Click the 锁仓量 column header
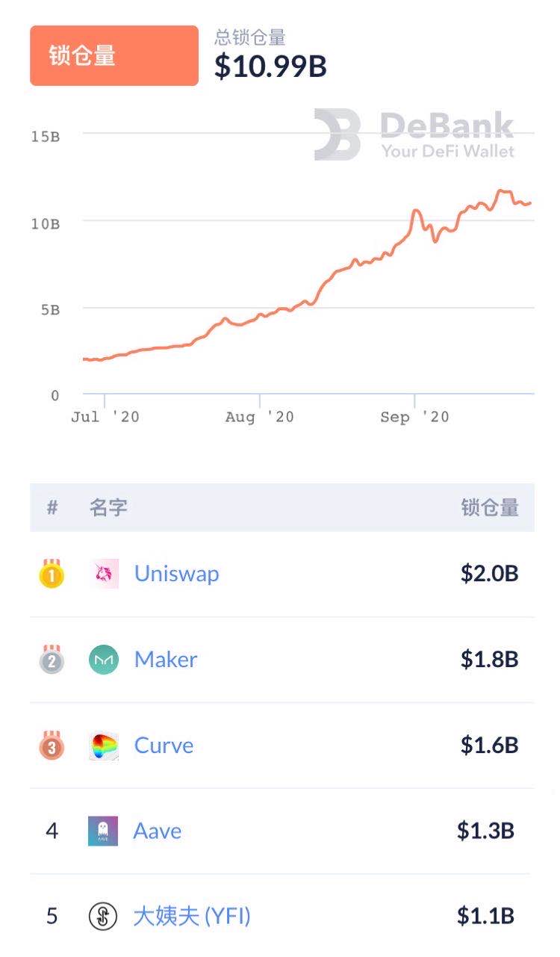Screen dimensions: 560x957 [x=489, y=508]
